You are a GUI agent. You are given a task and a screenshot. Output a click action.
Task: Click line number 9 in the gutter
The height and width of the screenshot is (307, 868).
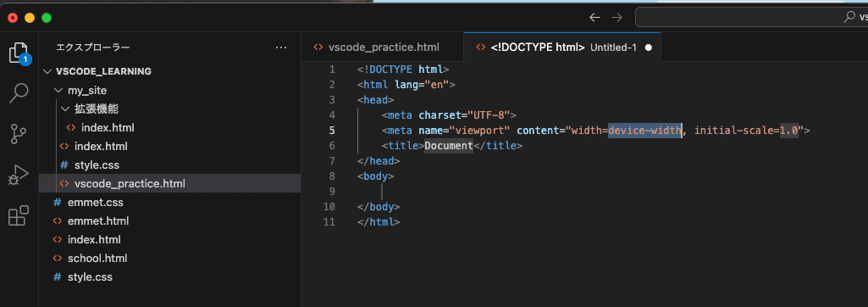pos(332,192)
